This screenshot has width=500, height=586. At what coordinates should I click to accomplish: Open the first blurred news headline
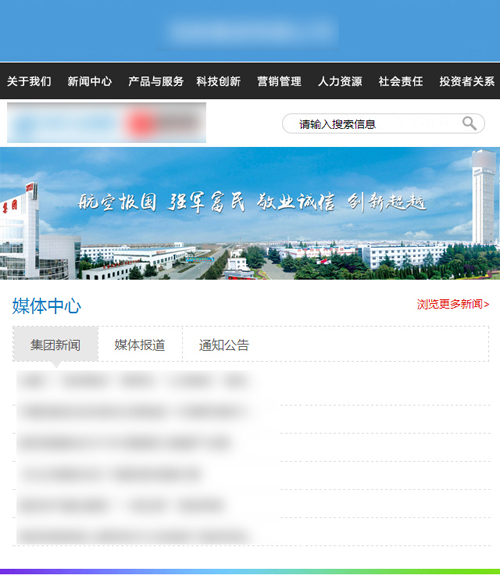(x=135, y=382)
